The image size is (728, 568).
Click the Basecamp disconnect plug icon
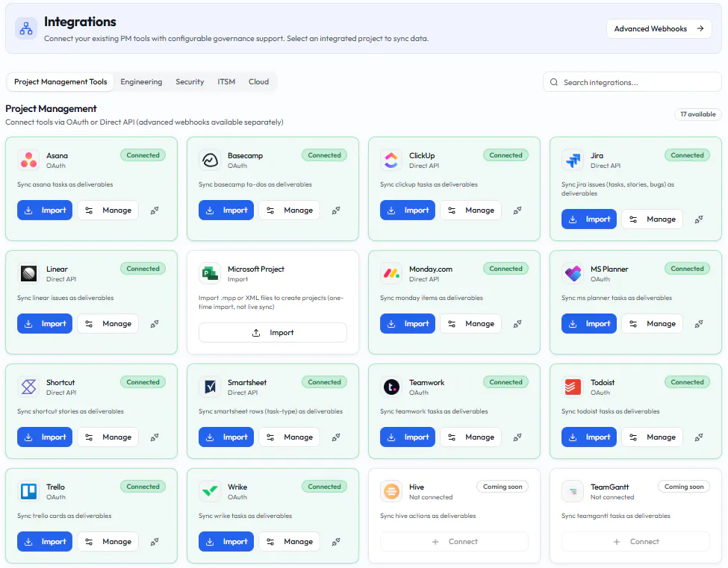[x=336, y=210]
